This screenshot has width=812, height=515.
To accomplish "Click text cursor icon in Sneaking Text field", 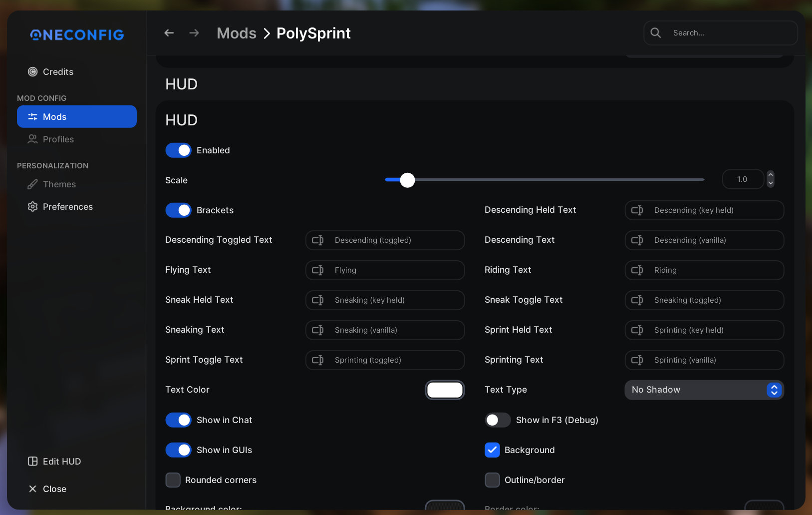I will click(318, 330).
